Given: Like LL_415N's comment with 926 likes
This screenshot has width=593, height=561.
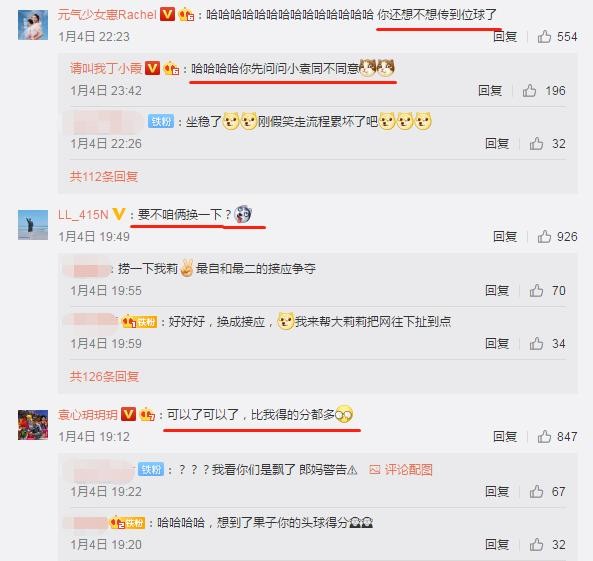Looking at the screenshot, I should [544, 237].
